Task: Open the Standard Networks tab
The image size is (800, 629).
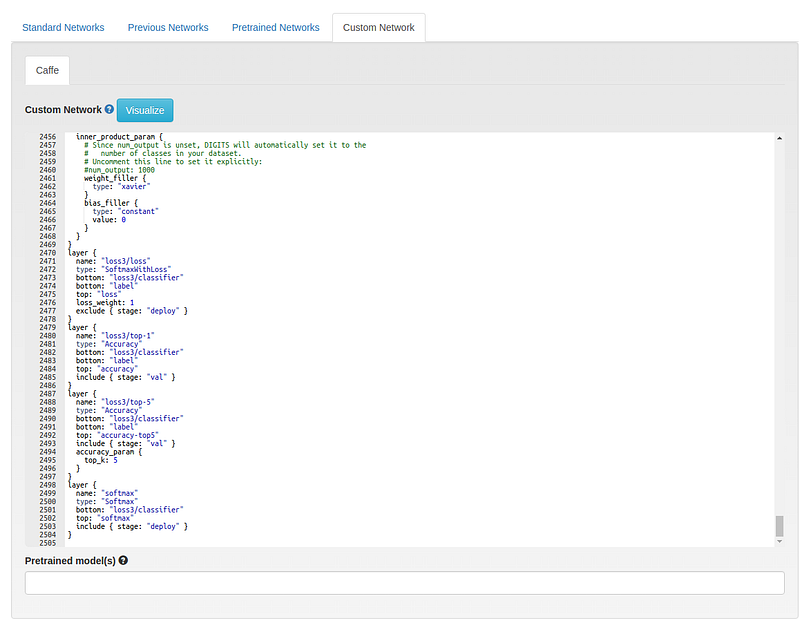Action: point(63,28)
